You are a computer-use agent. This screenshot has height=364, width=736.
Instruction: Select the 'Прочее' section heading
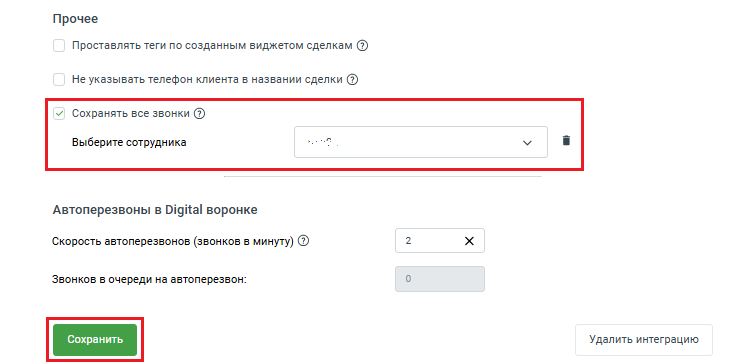[75, 19]
